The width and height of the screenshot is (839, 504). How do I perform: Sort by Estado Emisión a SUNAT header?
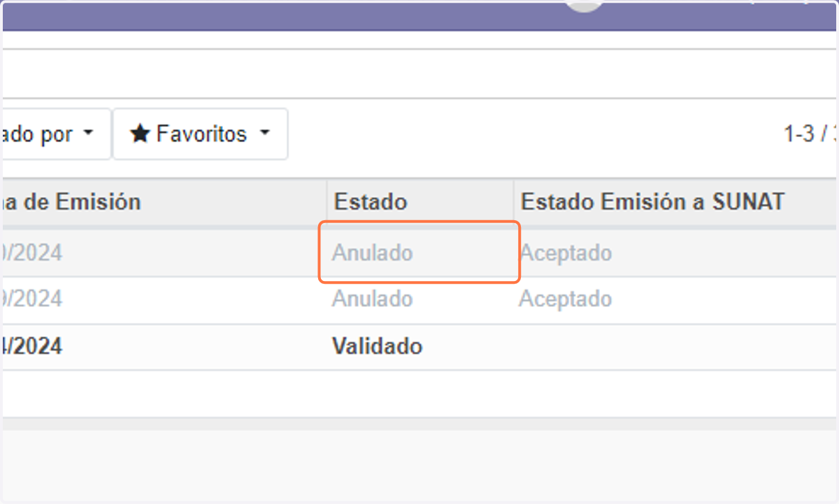pos(675,202)
